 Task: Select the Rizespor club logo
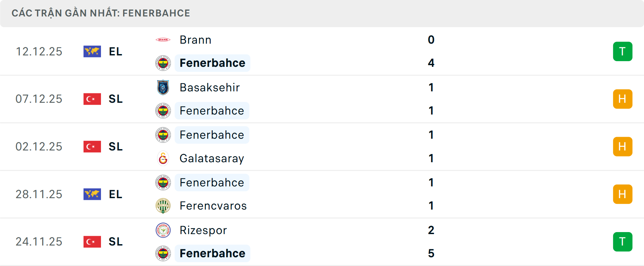click(x=163, y=230)
